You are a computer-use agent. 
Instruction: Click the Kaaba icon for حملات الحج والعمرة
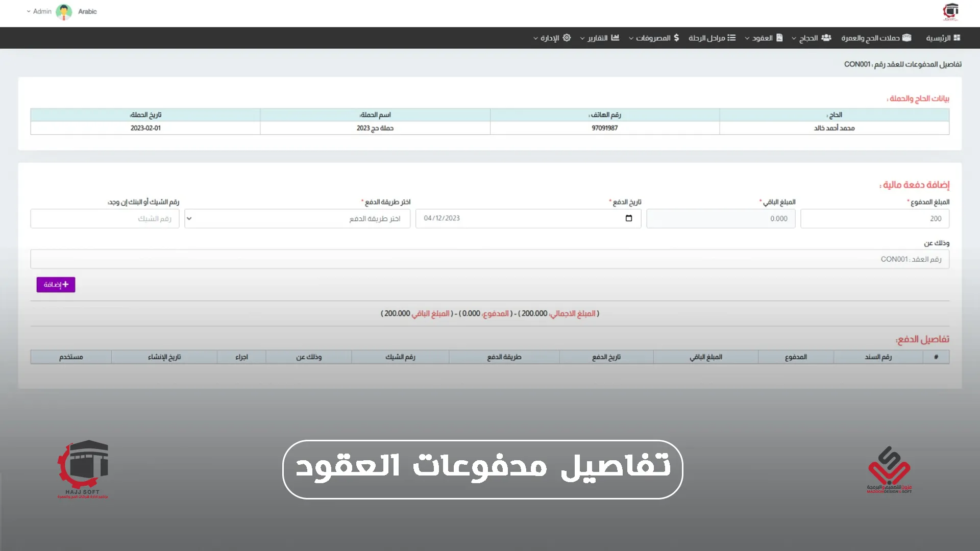point(907,38)
